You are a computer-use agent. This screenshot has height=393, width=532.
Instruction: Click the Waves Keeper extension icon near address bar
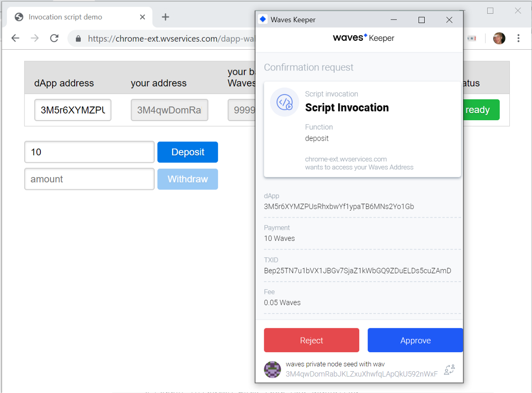tap(472, 39)
